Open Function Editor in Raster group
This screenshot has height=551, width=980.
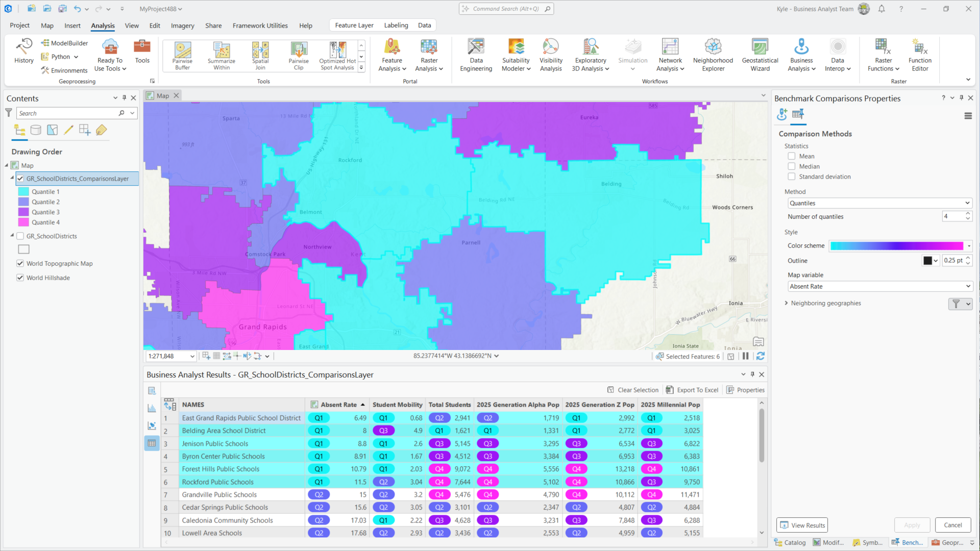920,55
